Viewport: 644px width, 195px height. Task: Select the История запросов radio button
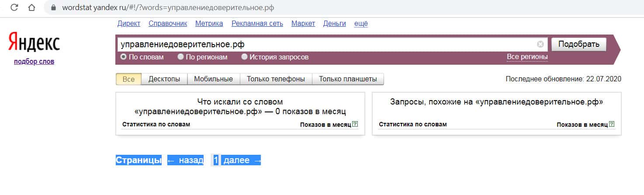(244, 57)
